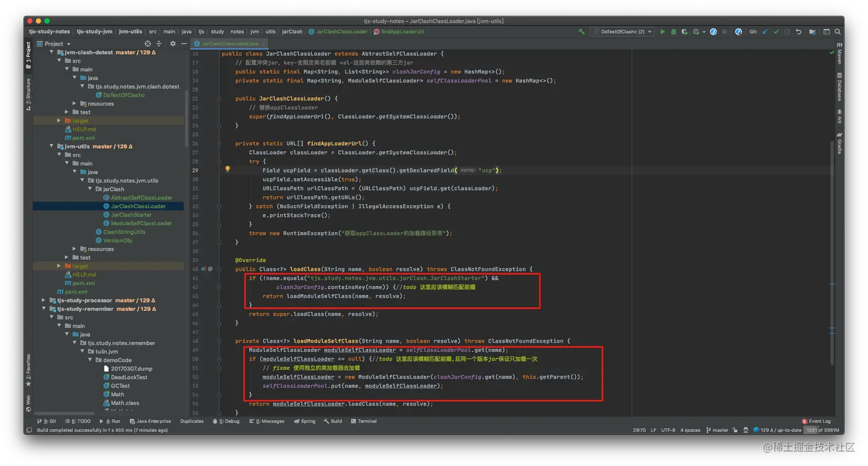The width and height of the screenshot is (868, 466).
Task: Click the UTF-8 encoding in status bar
Action: 668,430
